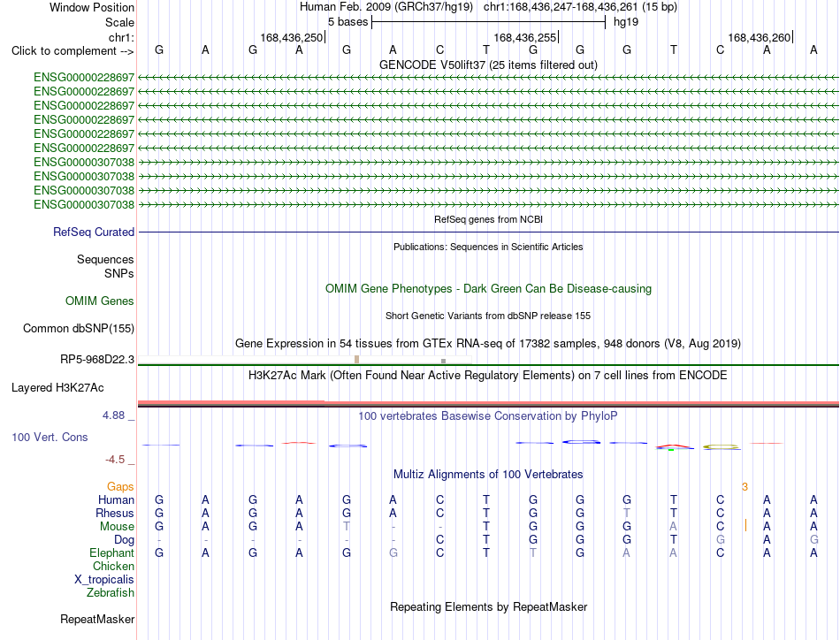Click the 'Layered H3K27Ac' side label
This screenshot has height=640, width=840.
click(57, 388)
